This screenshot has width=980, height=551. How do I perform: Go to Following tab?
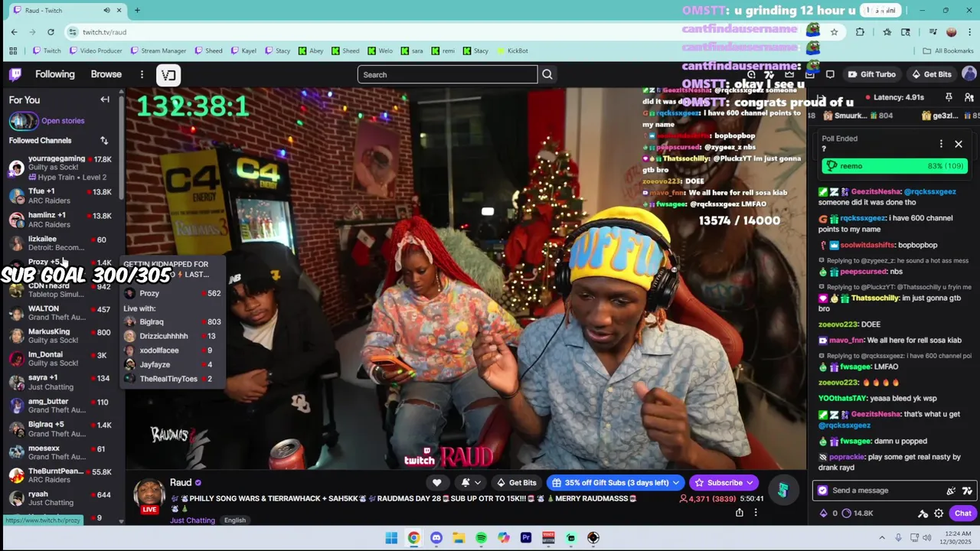(55, 74)
